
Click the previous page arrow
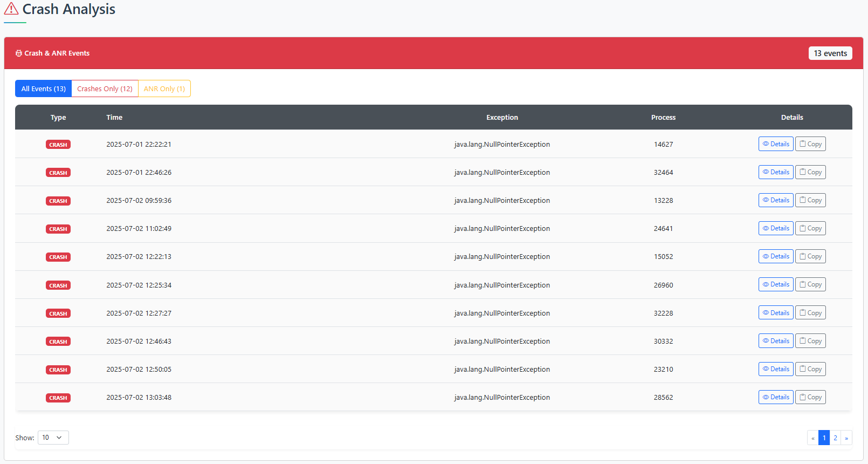[x=812, y=438]
